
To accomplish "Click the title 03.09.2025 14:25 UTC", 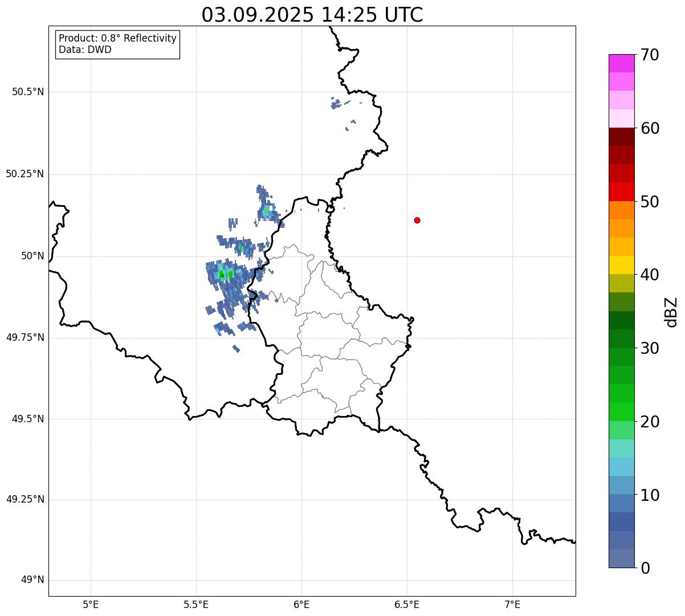I will pyautogui.click(x=312, y=15).
